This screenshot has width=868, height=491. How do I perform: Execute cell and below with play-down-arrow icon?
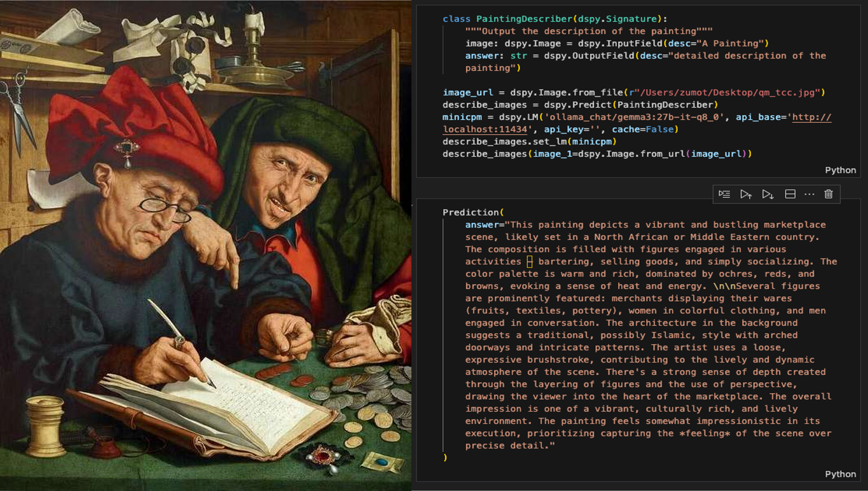[x=768, y=194]
